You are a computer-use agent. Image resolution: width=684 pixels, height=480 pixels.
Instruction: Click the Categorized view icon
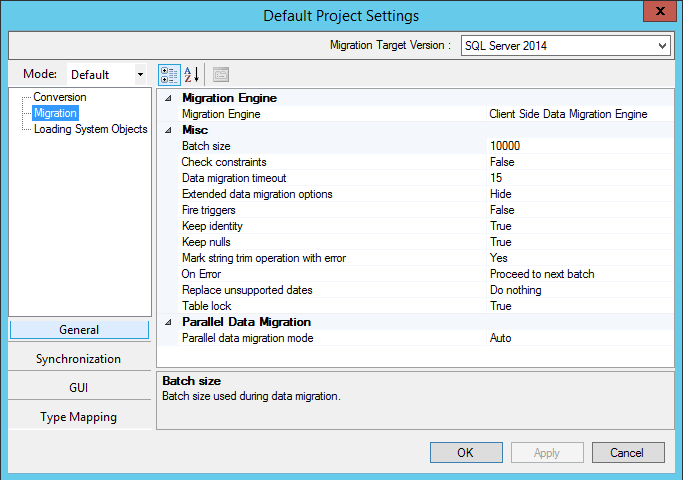[169, 74]
